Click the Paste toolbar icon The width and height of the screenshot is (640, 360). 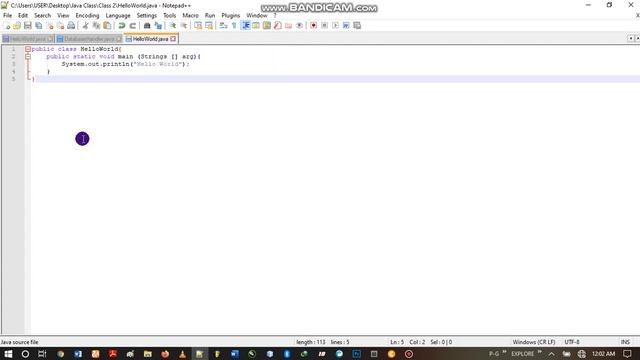click(107, 26)
